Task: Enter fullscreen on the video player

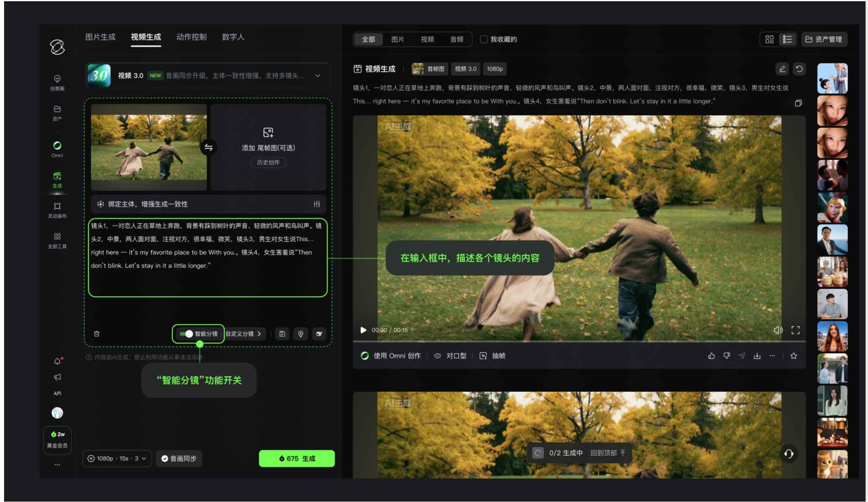Action: coord(795,330)
